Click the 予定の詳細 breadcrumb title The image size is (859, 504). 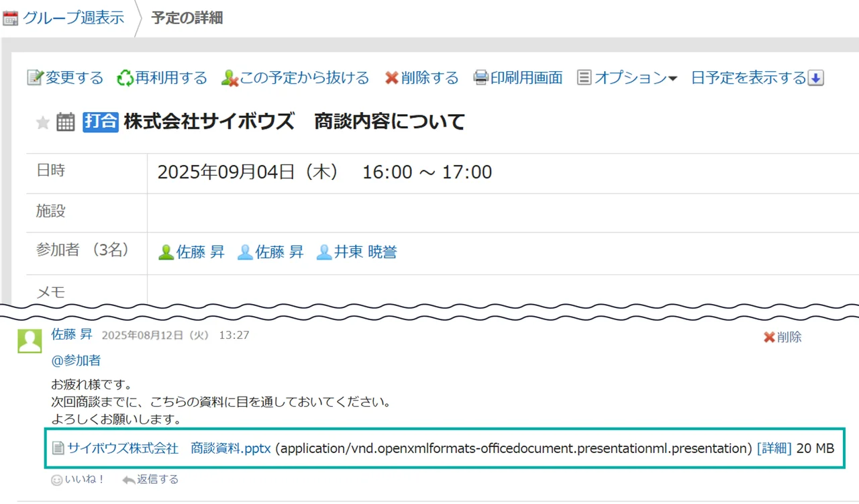point(187,18)
